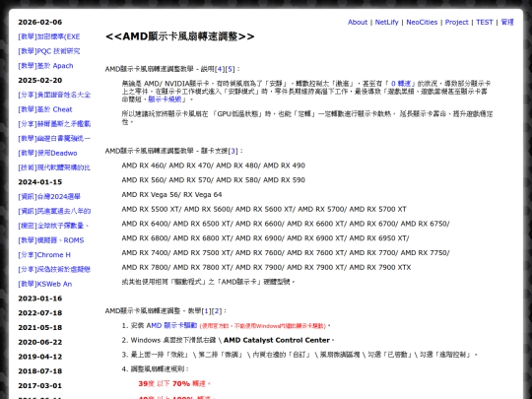This screenshot has height=399, width=532.
Task: Expand the 2019-04-12 date section
Action: [x=40, y=357]
